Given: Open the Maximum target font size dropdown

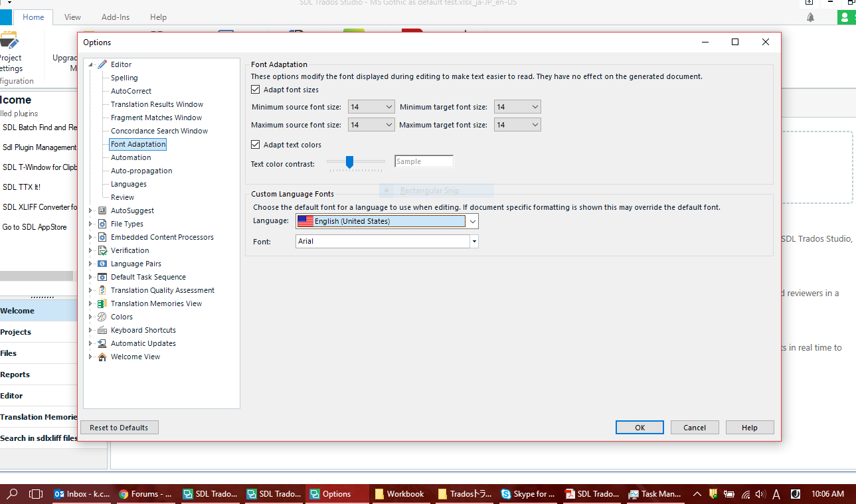Looking at the screenshot, I should (x=535, y=125).
